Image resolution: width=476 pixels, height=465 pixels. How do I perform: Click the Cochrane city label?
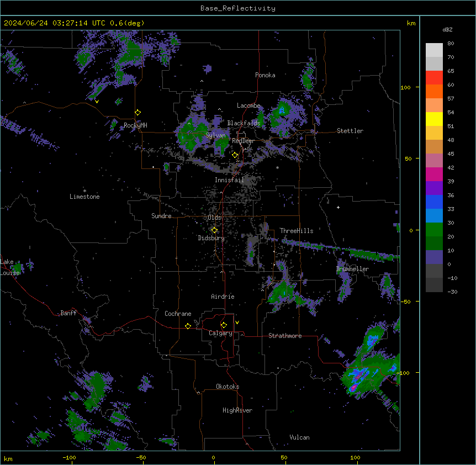(x=178, y=314)
